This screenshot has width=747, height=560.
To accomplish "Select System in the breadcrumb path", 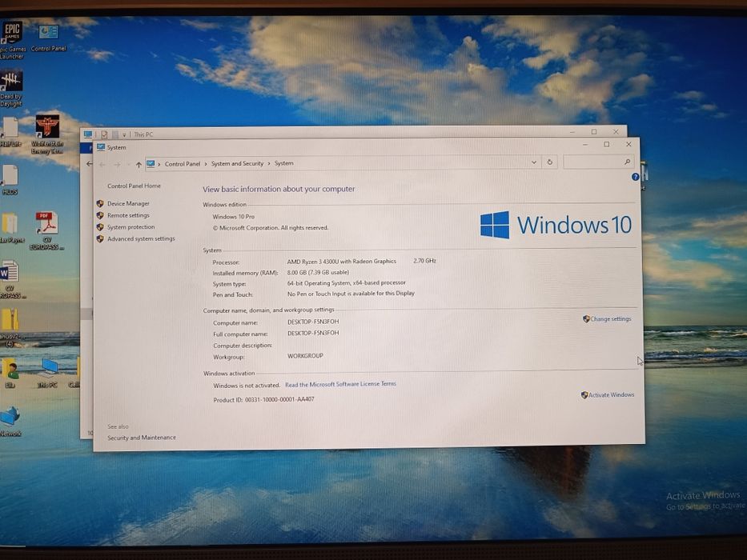I will click(284, 163).
